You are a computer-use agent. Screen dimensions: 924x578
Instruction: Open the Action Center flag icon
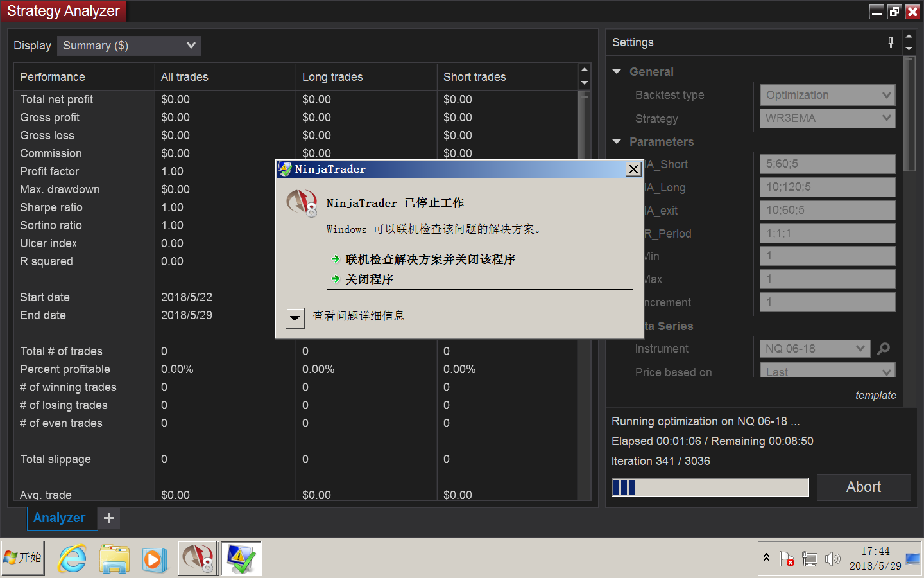(787, 559)
